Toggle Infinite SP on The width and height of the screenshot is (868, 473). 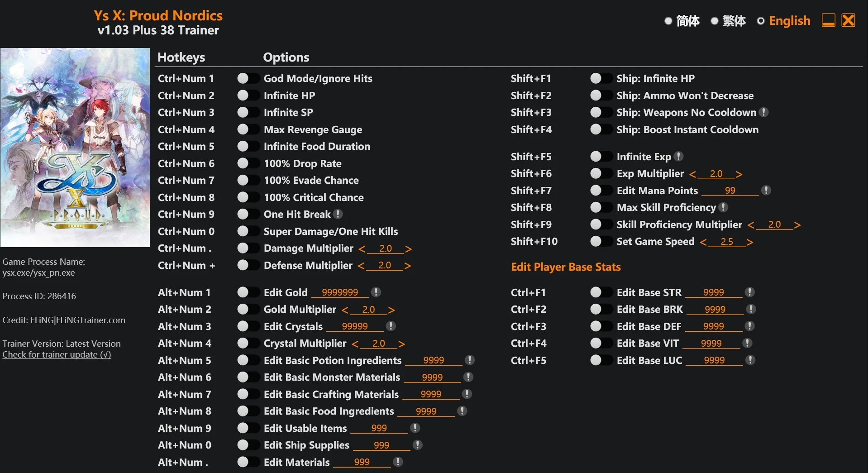(x=247, y=112)
